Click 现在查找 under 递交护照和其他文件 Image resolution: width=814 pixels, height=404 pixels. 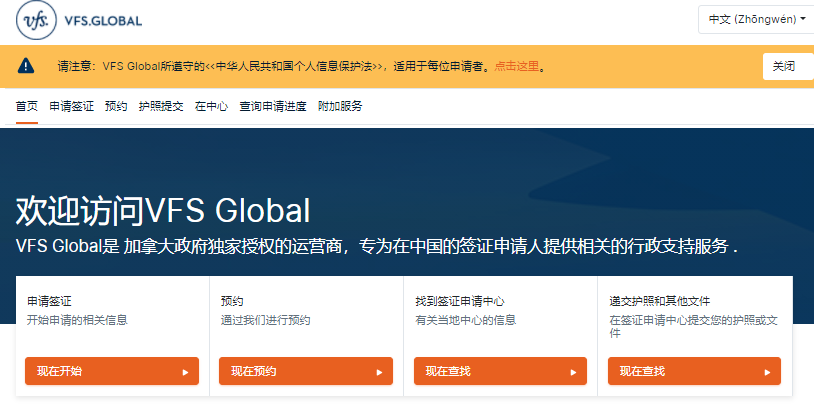(x=695, y=371)
